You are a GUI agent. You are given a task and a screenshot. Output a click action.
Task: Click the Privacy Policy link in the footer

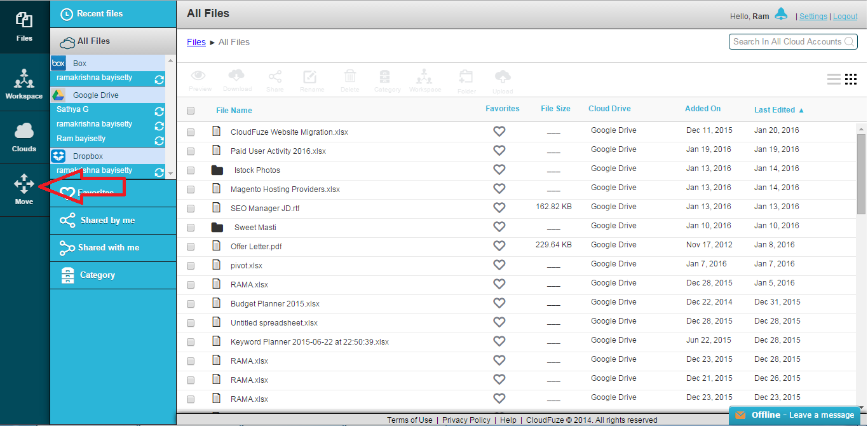pos(466,420)
